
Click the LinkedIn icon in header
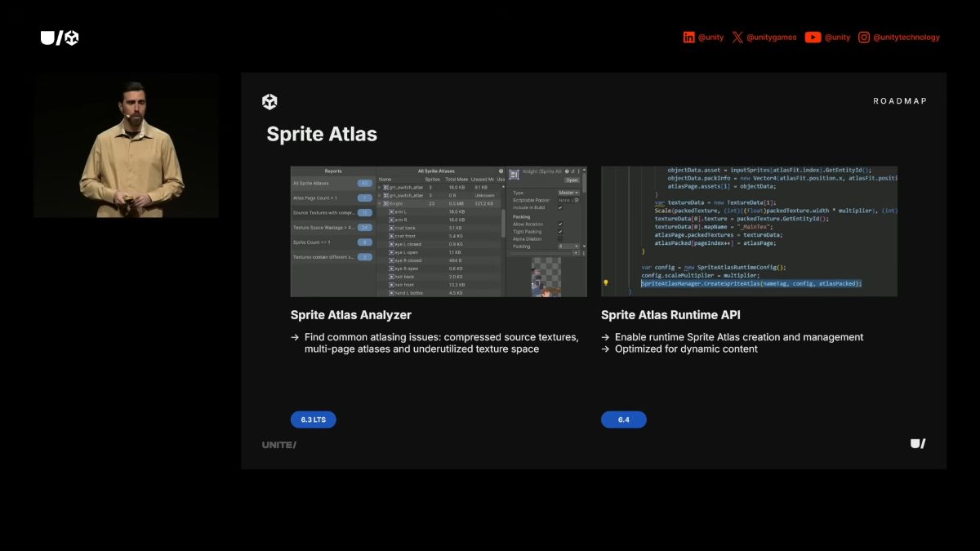(x=689, y=38)
